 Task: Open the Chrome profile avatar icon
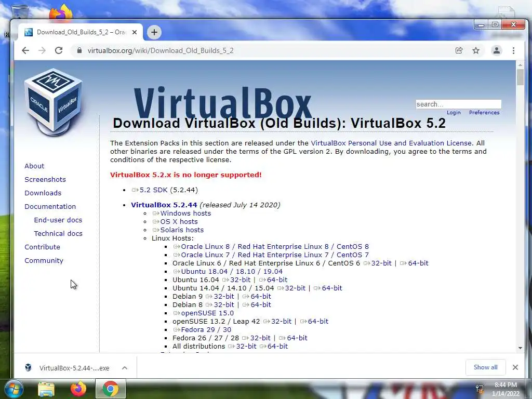click(496, 50)
